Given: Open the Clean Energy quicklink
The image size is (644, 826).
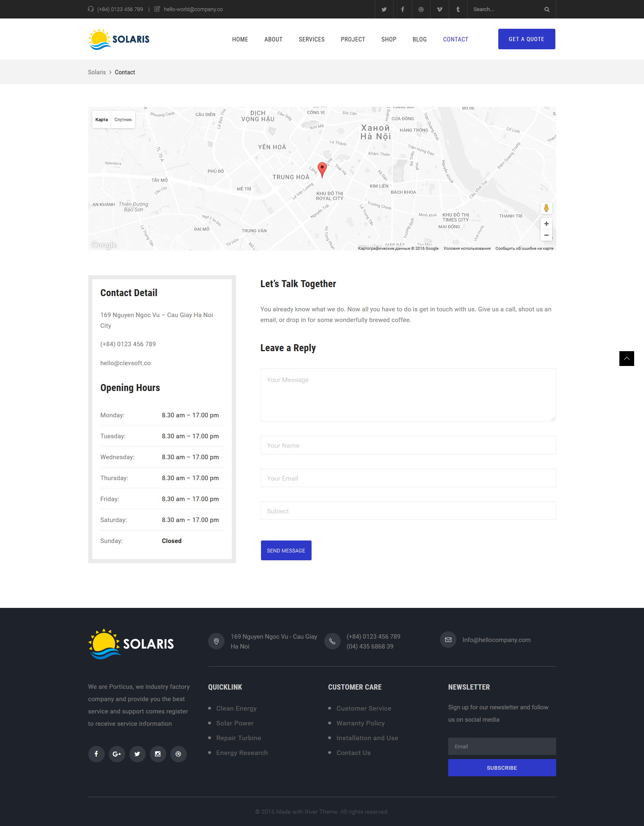Looking at the screenshot, I should pos(236,709).
